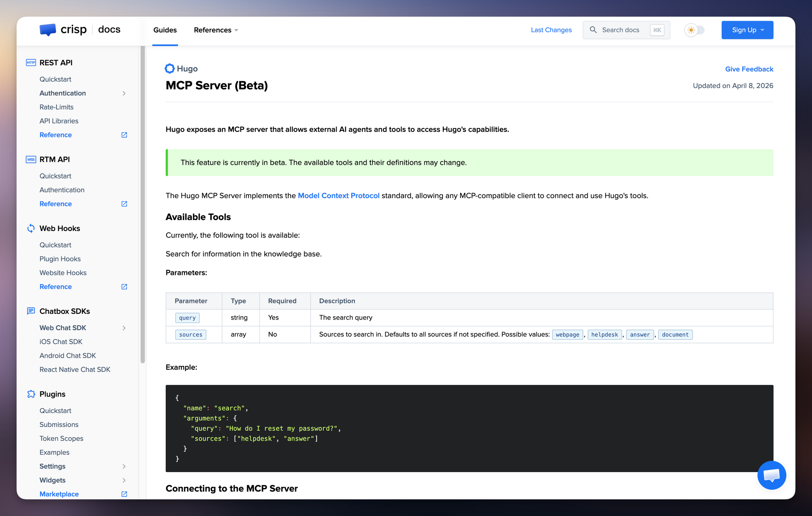Open iOS Chat SDK page
Viewport: 812px width, 516px height.
point(61,342)
